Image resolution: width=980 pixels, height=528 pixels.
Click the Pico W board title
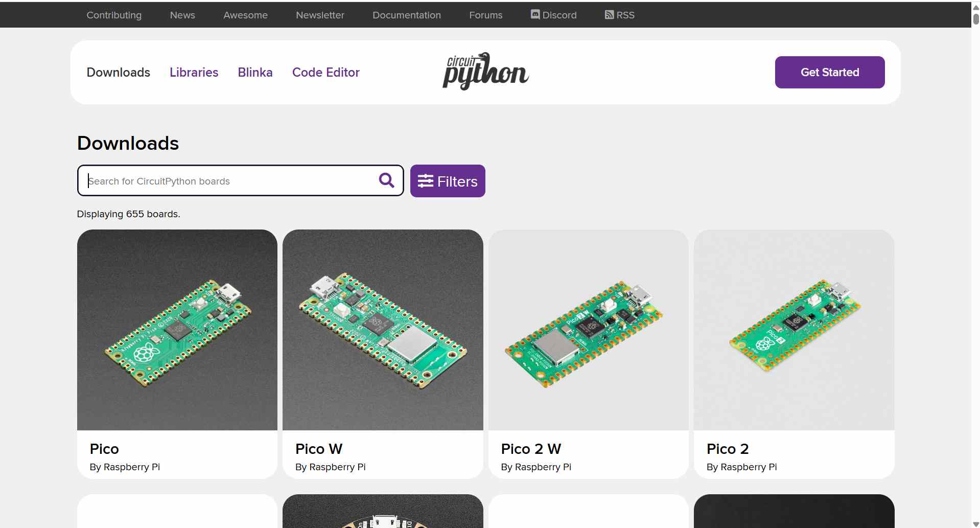click(x=319, y=449)
